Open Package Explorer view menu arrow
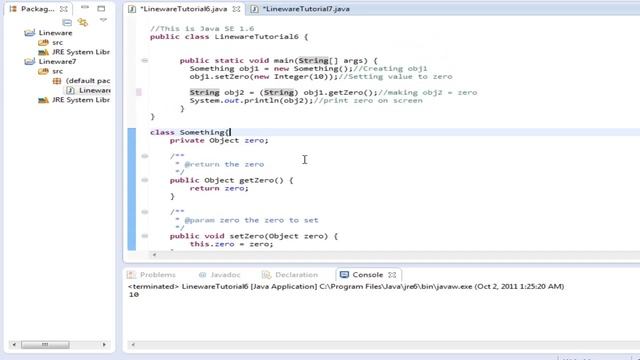640x360 pixels. coord(103,20)
